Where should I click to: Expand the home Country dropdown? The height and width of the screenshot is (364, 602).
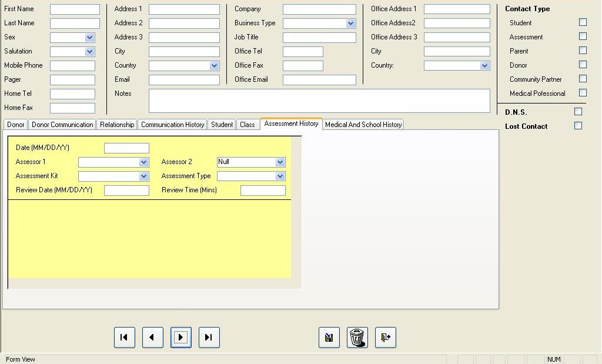tap(215, 66)
